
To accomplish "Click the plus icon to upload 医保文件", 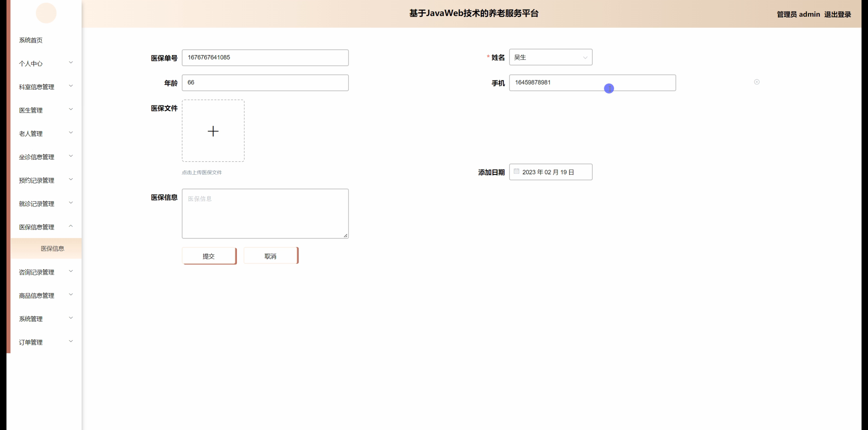I will (x=213, y=131).
